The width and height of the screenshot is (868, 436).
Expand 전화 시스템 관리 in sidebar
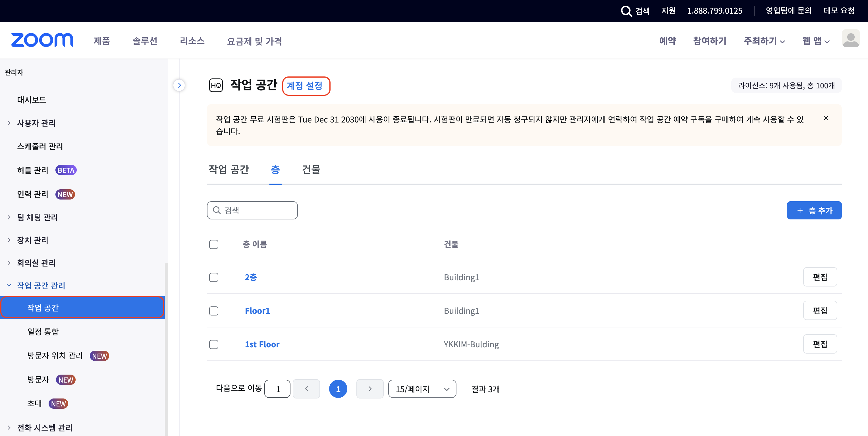[9, 427]
